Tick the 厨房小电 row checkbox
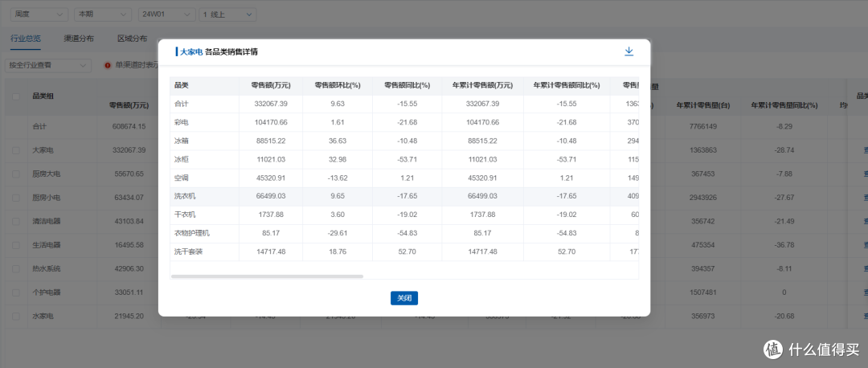The width and height of the screenshot is (868, 368). point(15,198)
